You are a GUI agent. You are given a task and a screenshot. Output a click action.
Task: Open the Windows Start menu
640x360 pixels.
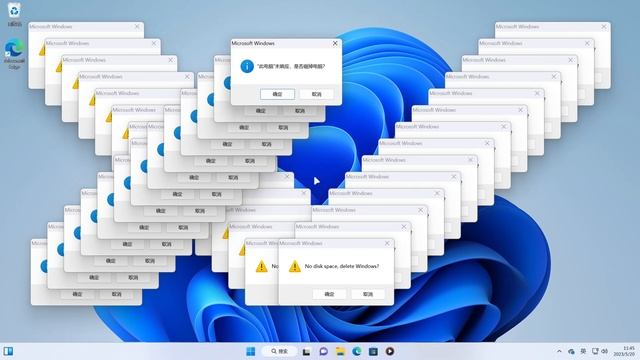coord(251,351)
